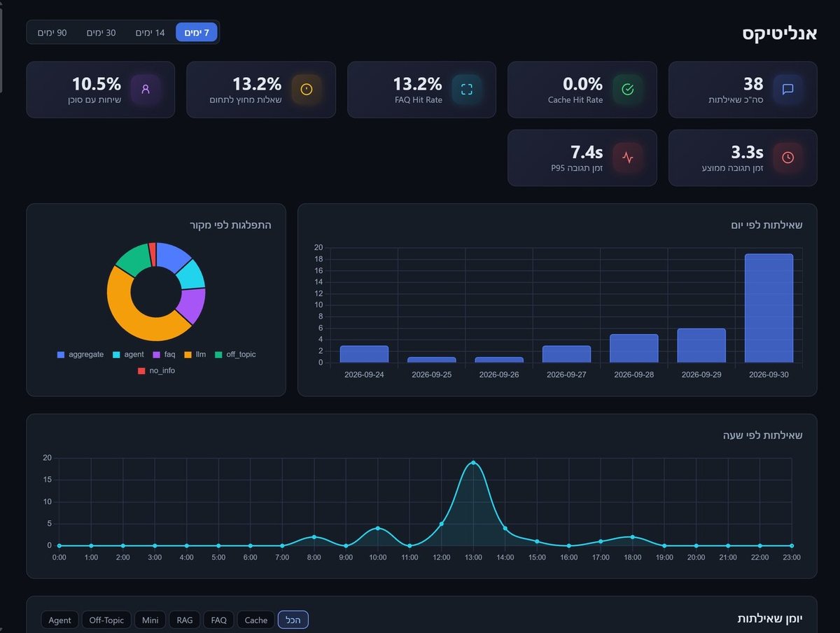The height and width of the screenshot is (633, 840).
Task: Click the 10:00 data point on hourly chart
Action: pyautogui.click(x=378, y=528)
